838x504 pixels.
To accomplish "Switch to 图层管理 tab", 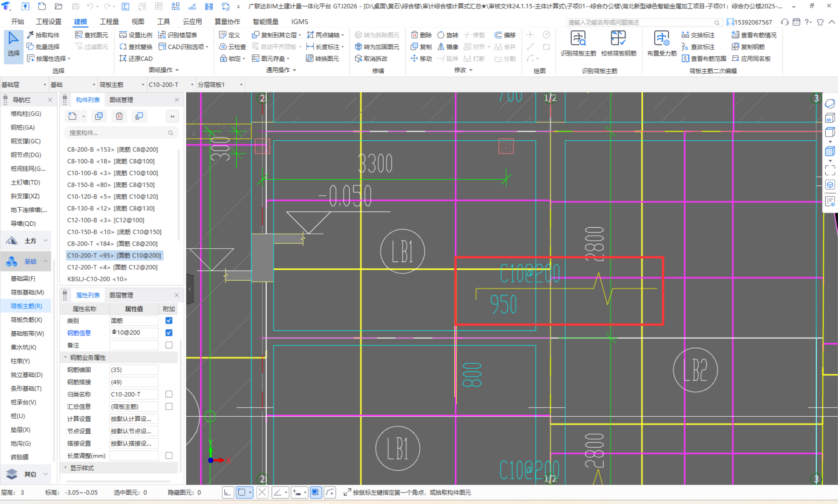I will (x=121, y=295).
